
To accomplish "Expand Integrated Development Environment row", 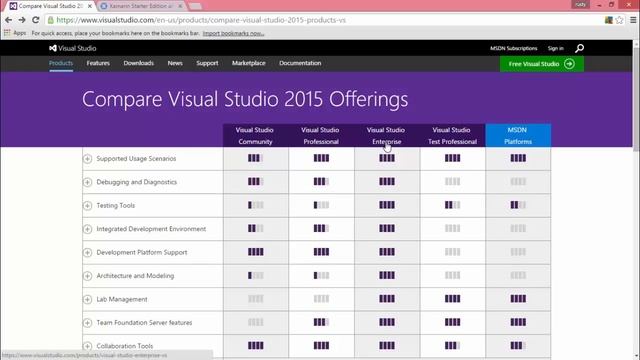I will (x=87, y=229).
